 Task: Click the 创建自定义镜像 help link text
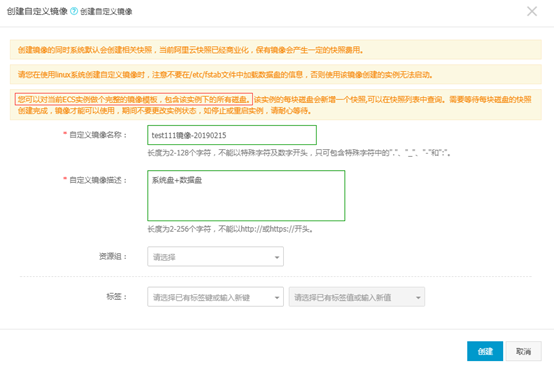point(106,12)
